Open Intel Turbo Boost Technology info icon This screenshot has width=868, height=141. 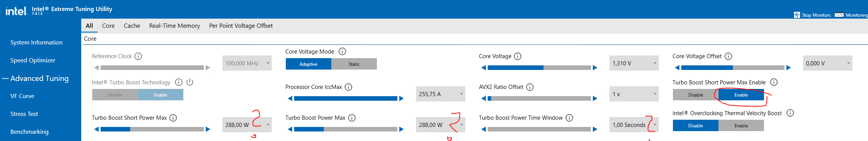(x=179, y=82)
